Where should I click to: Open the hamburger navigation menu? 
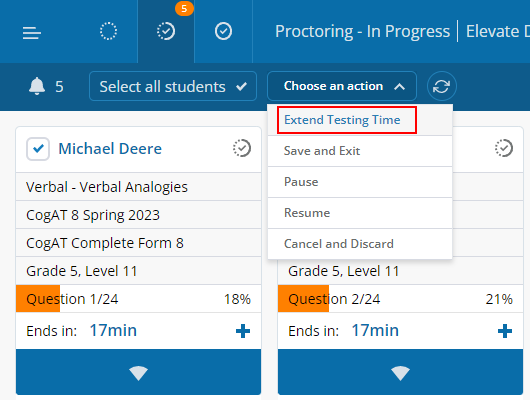(32, 33)
